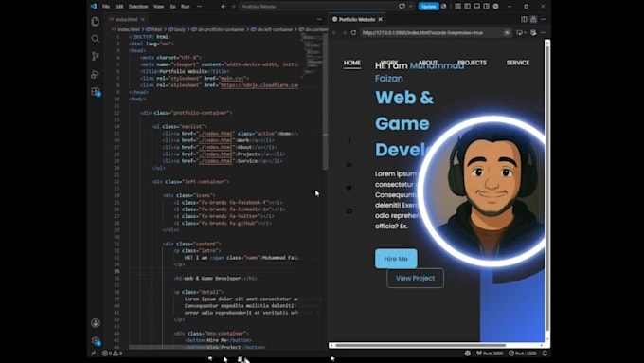This screenshot has height=363, width=644.
Task: Open the Selection menu
Action: [x=138, y=7]
